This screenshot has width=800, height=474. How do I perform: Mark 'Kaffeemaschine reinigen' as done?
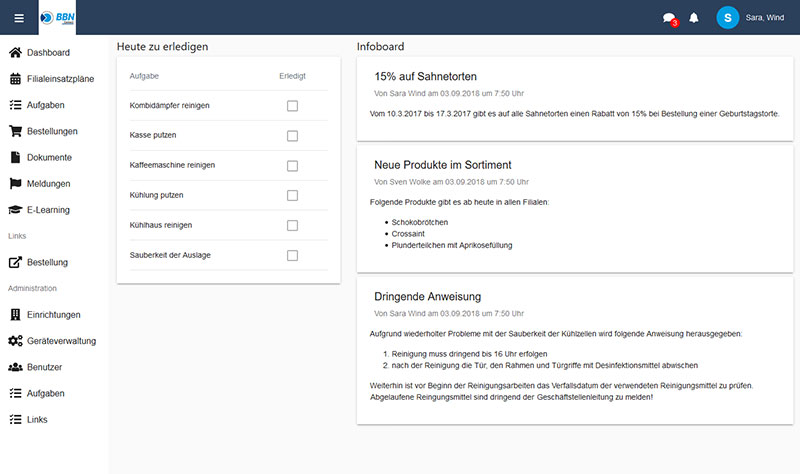(292, 166)
